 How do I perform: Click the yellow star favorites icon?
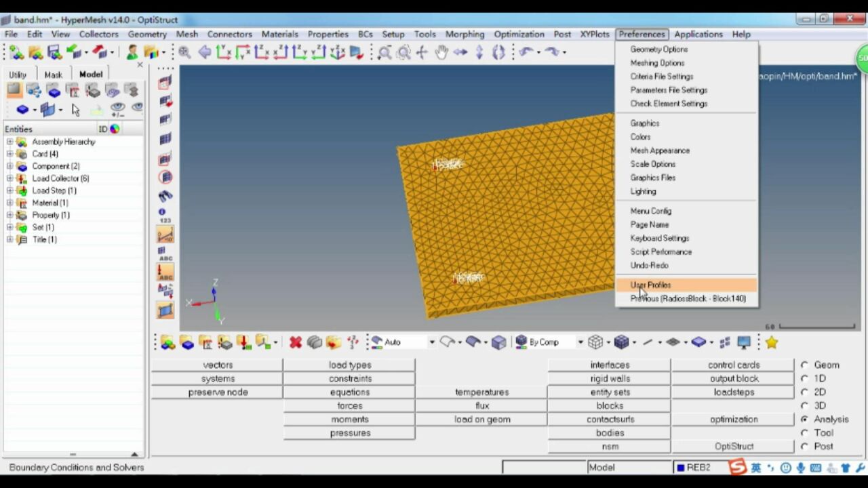[x=771, y=343]
